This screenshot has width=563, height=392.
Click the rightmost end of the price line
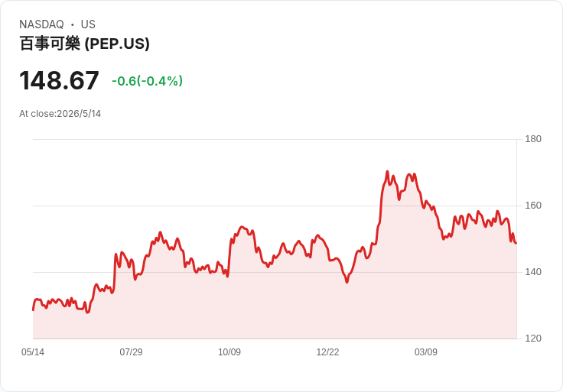516,243
